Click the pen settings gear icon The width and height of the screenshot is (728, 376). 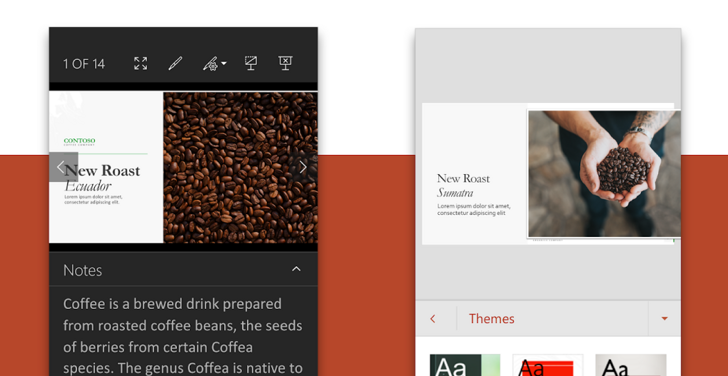(211, 64)
